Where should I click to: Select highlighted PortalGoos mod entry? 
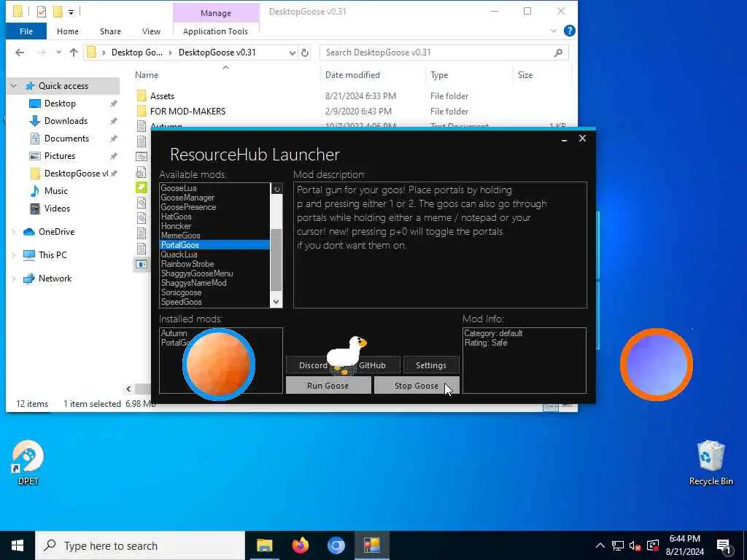pyautogui.click(x=214, y=245)
